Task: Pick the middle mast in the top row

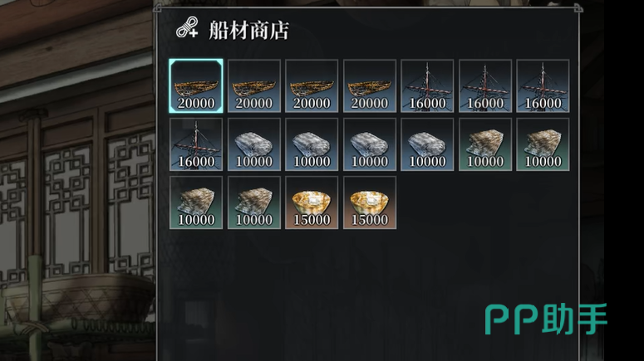Action: pos(485,85)
